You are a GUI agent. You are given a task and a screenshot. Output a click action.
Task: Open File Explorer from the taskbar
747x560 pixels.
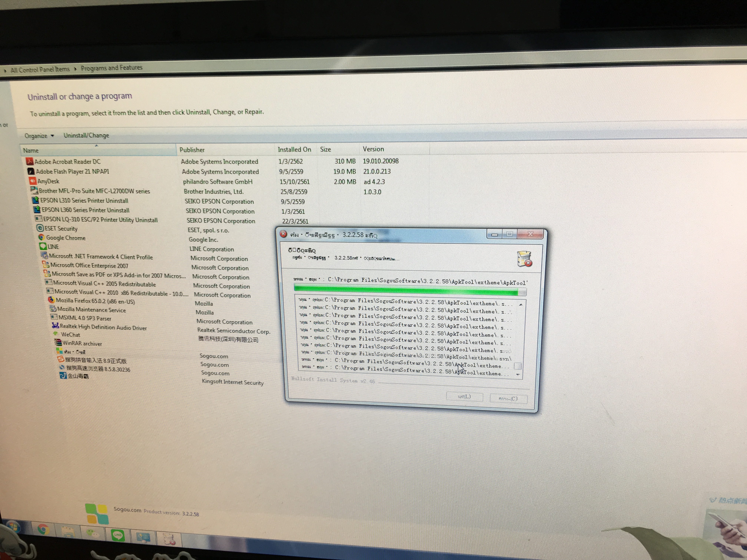(68, 532)
